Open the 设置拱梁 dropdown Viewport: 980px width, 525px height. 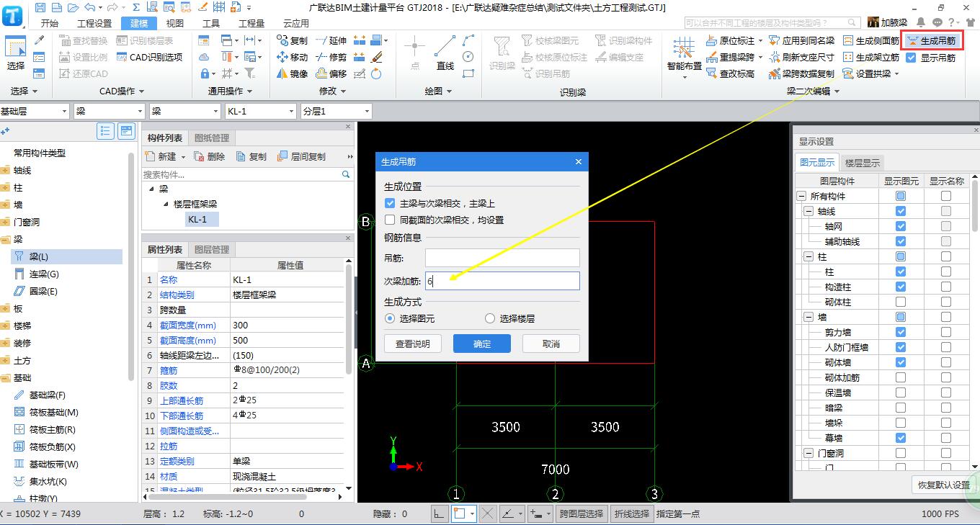click(x=897, y=74)
